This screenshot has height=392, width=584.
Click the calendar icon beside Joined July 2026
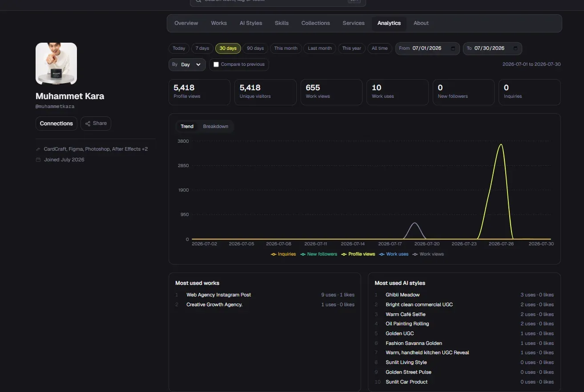click(x=38, y=160)
